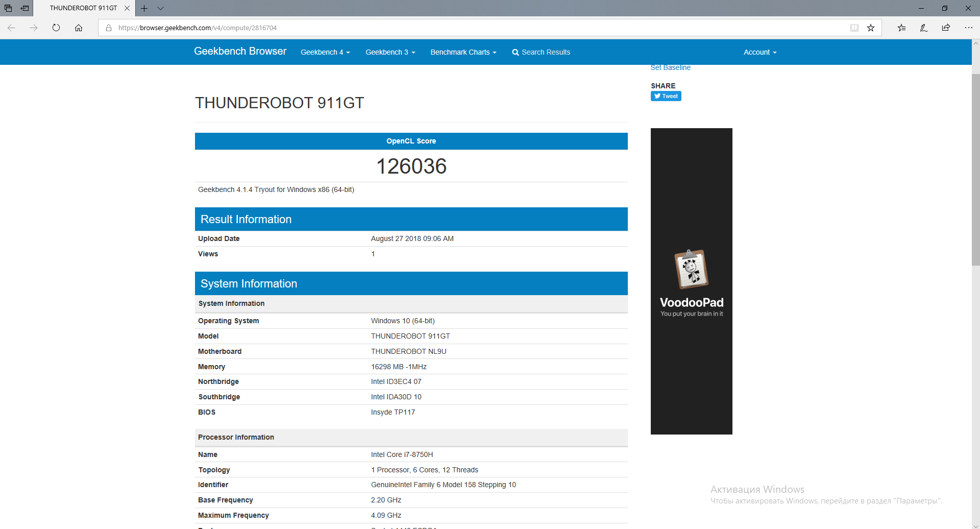Expand the Geekbench 4 menu
Viewport: 980px width, 529px height.
[325, 52]
